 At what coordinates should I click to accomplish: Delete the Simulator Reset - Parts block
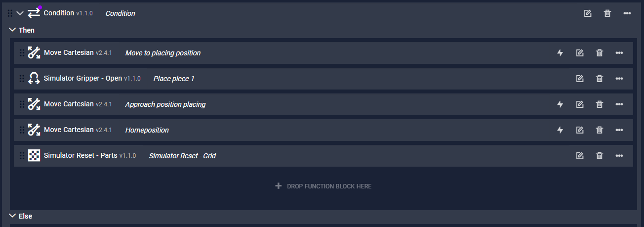coord(600,156)
